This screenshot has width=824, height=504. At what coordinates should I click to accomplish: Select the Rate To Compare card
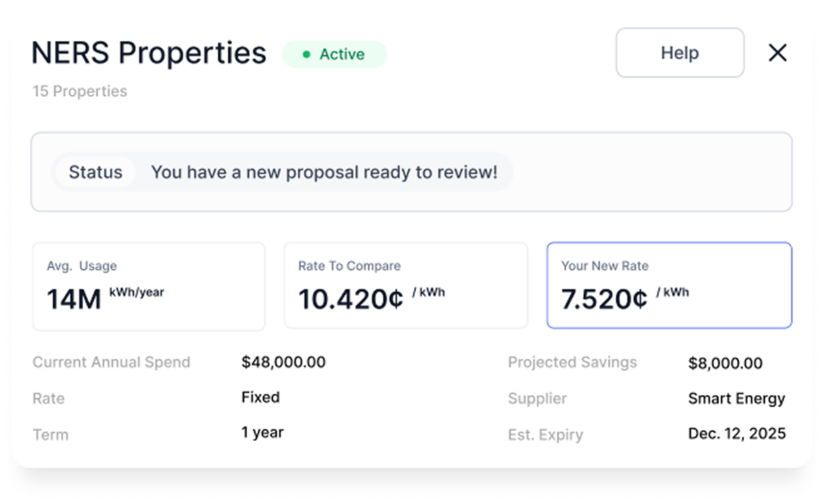(405, 286)
